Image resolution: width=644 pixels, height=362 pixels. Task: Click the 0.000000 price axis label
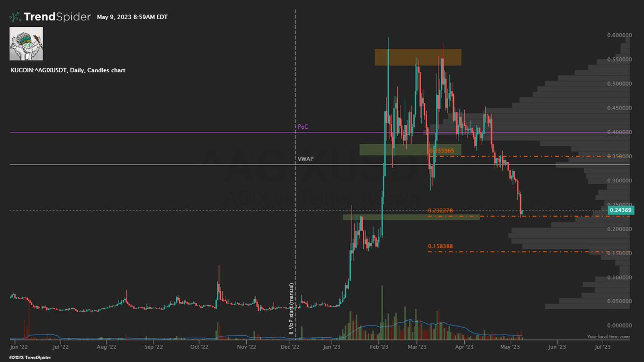pos(618,326)
